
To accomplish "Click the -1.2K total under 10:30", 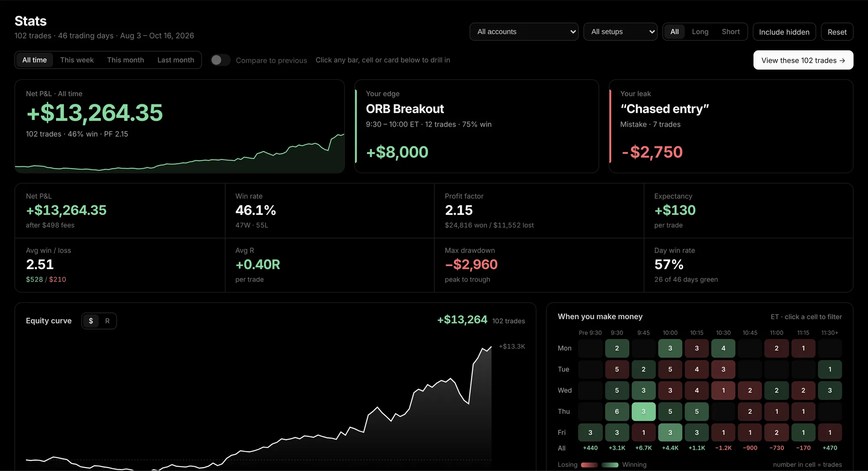I will pos(723,448).
